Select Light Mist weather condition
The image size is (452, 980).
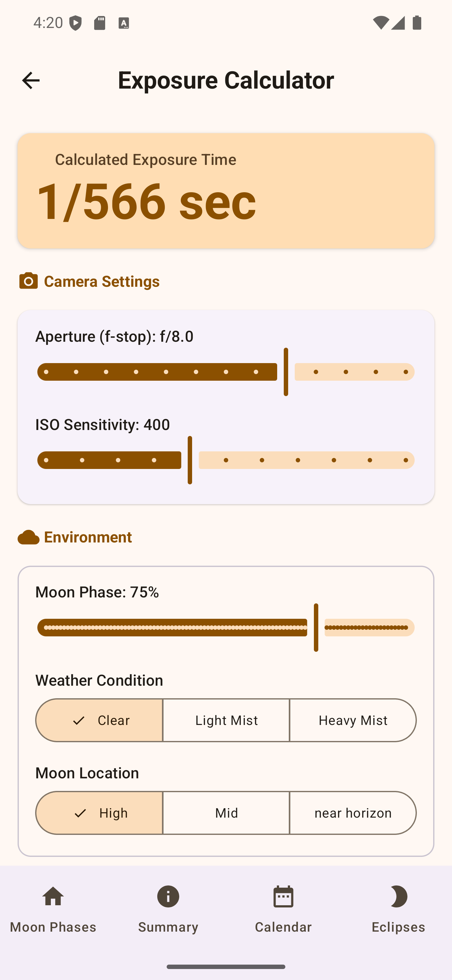click(x=226, y=720)
